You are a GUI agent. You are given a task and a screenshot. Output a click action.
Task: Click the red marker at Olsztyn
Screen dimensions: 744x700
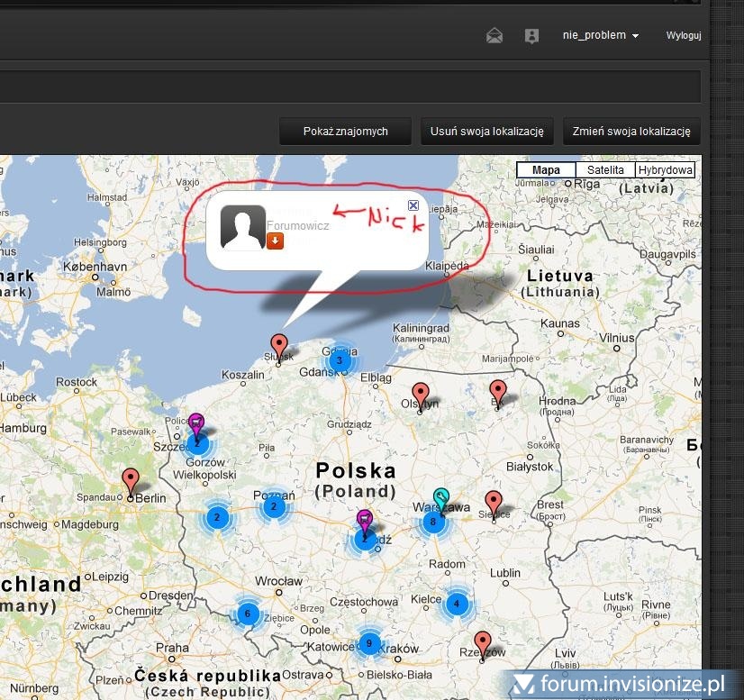[420, 395]
